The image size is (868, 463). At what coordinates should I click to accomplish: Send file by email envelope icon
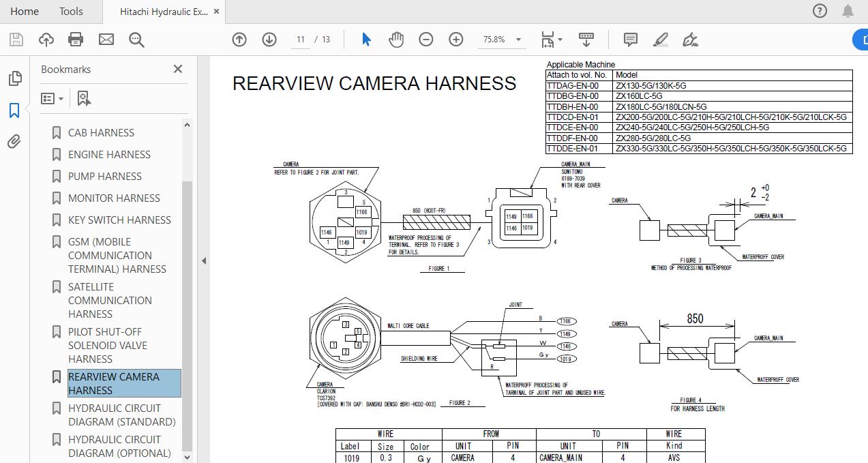[x=106, y=40]
